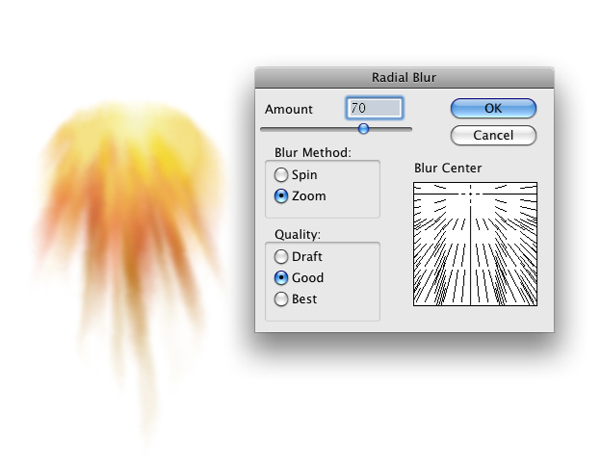
Task: Click the Amount label text
Action: [289, 109]
